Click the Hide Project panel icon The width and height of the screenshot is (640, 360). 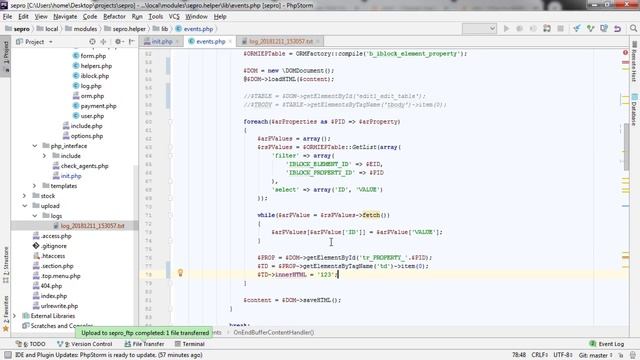131,42
